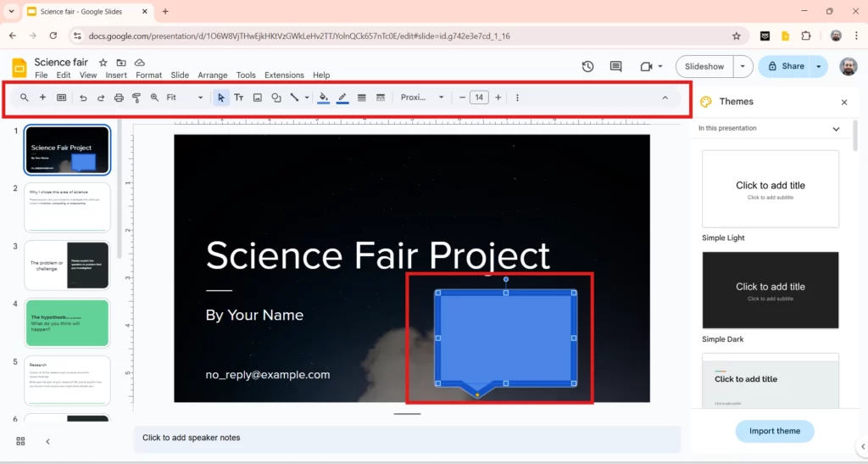Open the Fit zoom dropdown

click(x=184, y=98)
